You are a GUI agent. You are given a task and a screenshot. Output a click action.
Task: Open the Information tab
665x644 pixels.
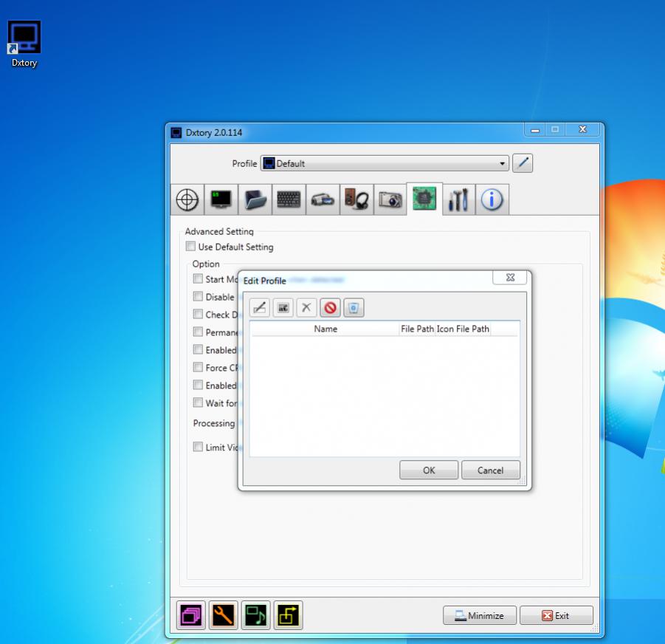pyautogui.click(x=492, y=199)
